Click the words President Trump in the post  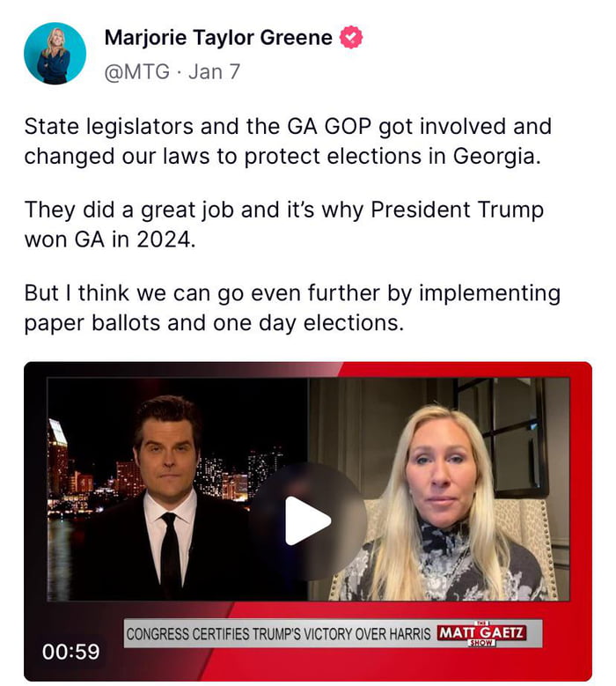click(457, 210)
